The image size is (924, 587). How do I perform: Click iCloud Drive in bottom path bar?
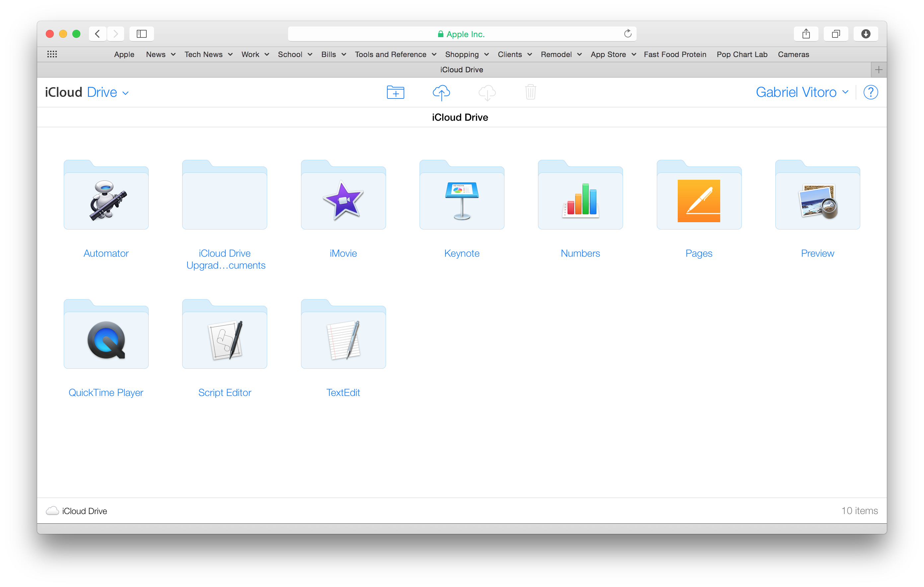pos(84,511)
